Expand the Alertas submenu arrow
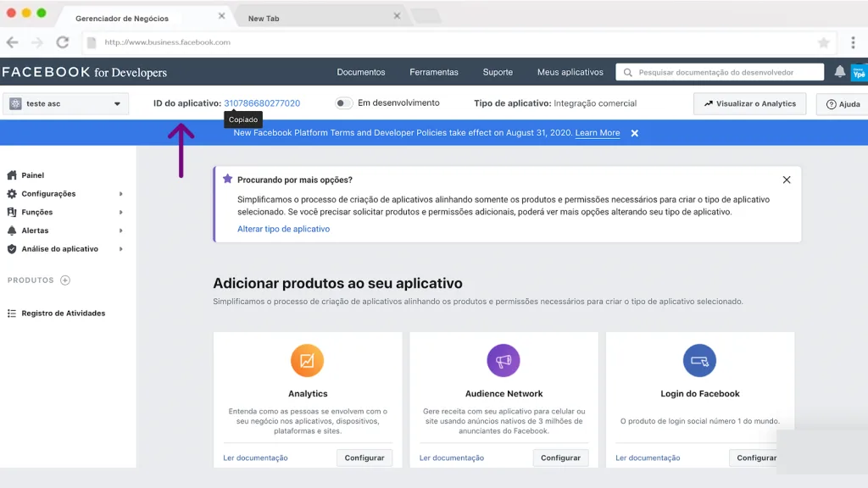868x488 pixels. point(120,230)
